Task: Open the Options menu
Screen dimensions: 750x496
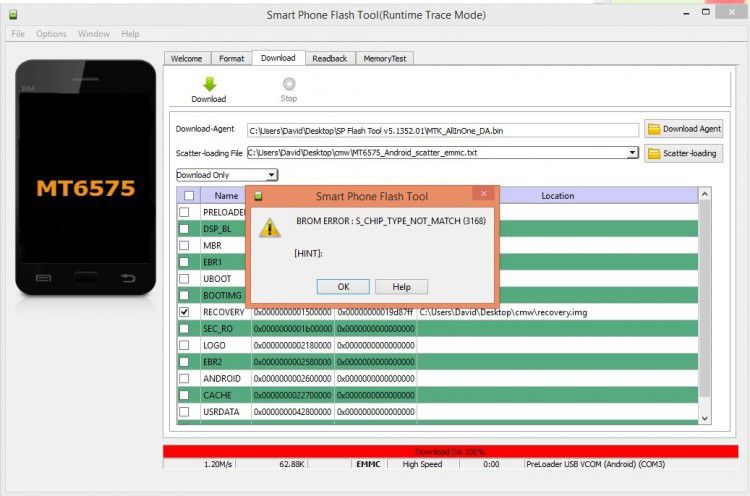Action: 51,33
